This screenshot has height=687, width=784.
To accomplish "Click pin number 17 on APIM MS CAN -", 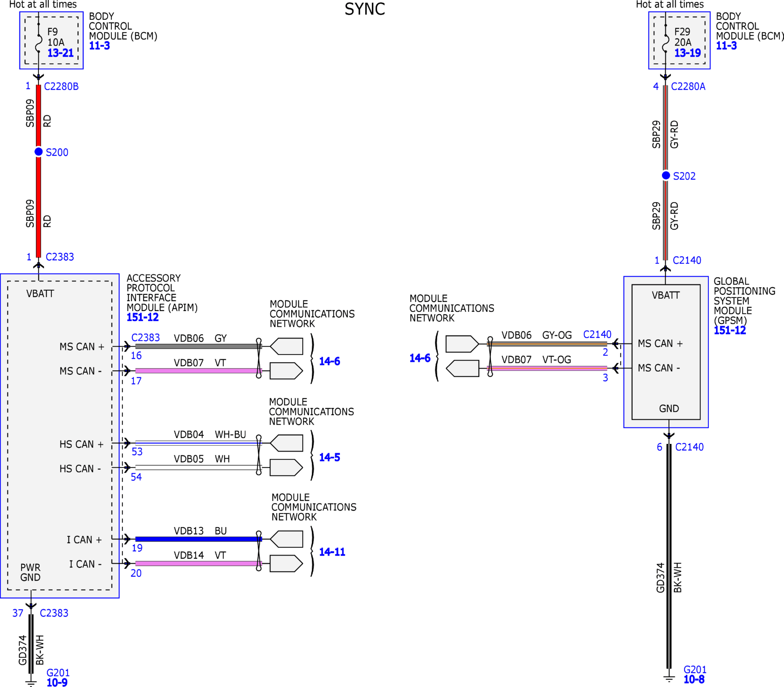I will 136,381.
